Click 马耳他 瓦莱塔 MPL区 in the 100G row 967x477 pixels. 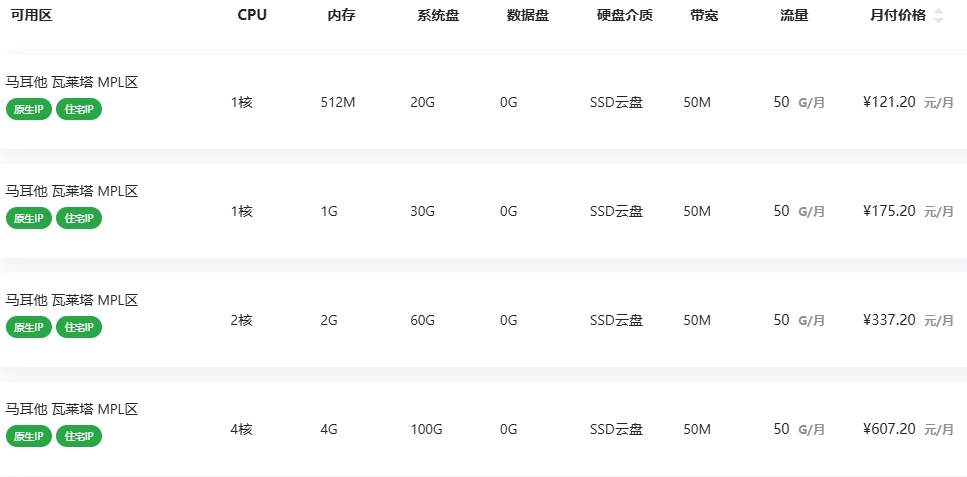(72, 409)
